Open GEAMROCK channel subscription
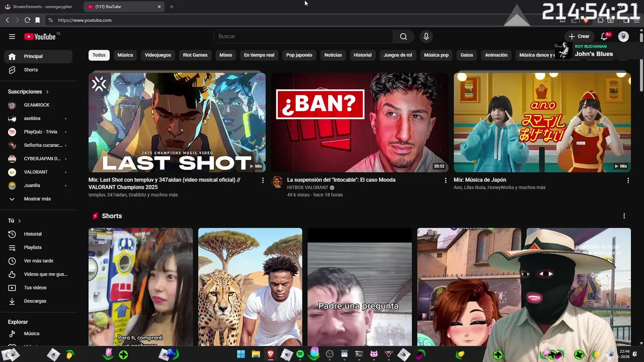The height and width of the screenshot is (362, 644). coord(38,105)
